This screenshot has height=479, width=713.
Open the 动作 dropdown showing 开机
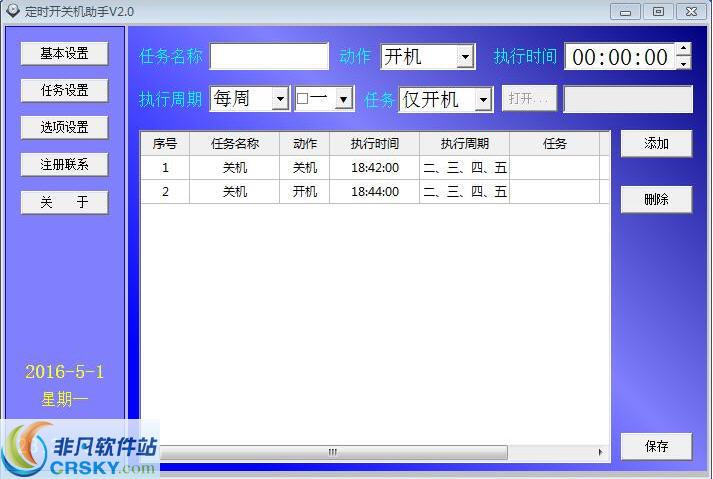coord(465,57)
